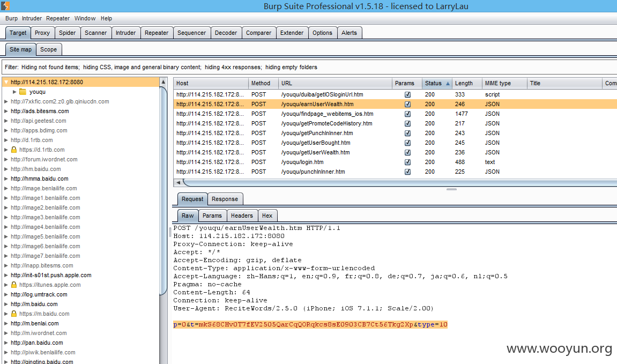Viewport: 617px width, 364px height.
Task: Select the http://image3.benlailife.com tree entry
Action: [45, 217]
